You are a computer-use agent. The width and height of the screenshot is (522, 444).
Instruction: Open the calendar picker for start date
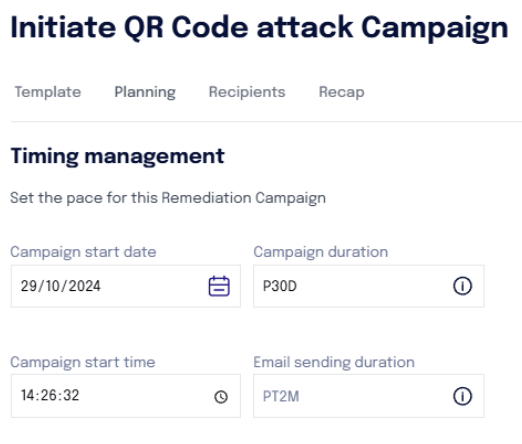(219, 286)
